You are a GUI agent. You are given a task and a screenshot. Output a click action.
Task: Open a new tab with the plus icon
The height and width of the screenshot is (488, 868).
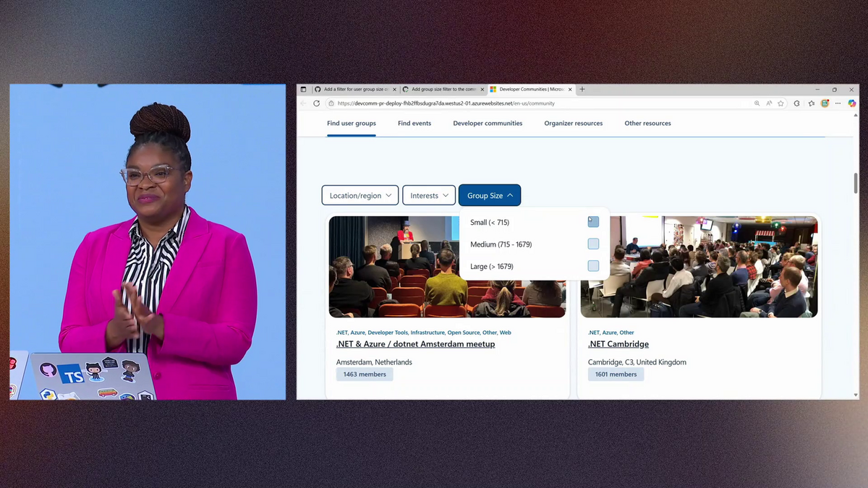pyautogui.click(x=582, y=90)
